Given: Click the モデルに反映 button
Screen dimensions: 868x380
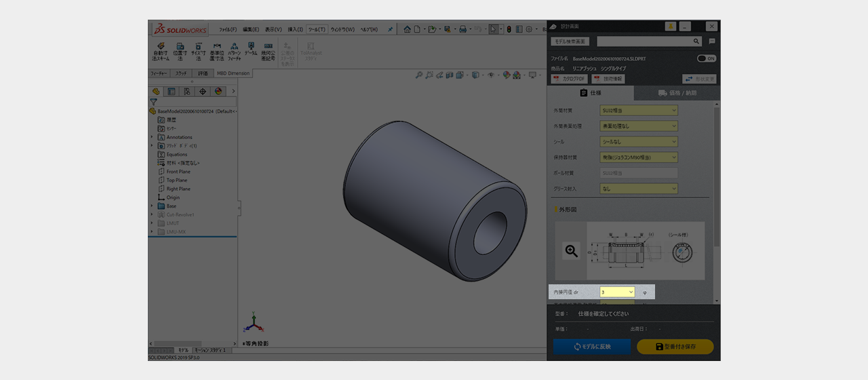Looking at the screenshot, I should click(592, 347).
